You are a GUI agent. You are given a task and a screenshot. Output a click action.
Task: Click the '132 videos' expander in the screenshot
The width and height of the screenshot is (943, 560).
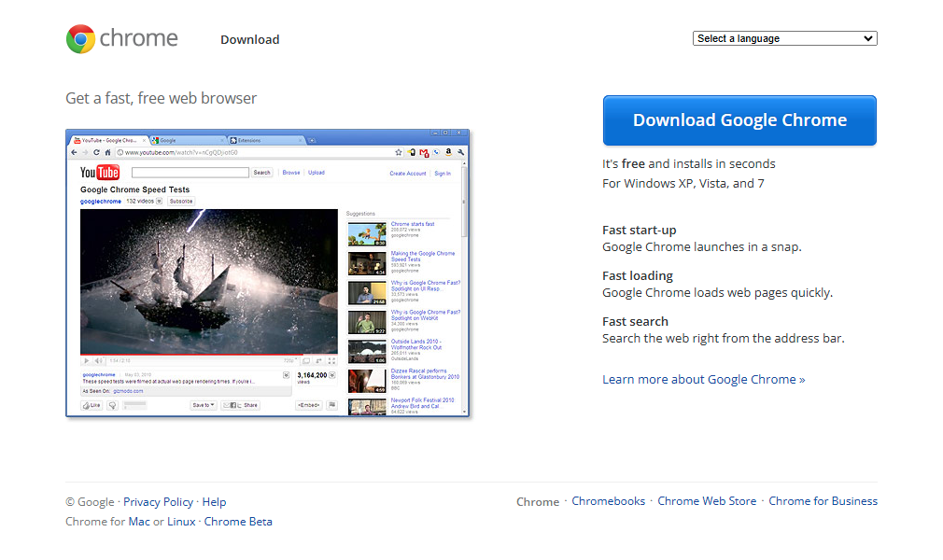tap(160, 202)
